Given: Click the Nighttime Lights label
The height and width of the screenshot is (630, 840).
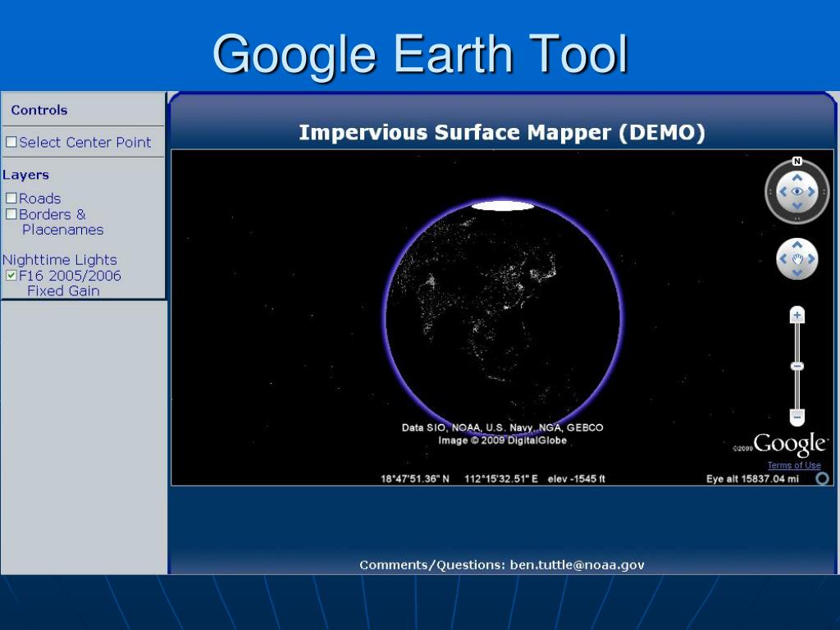Looking at the screenshot, I should [x=59, y=260].
